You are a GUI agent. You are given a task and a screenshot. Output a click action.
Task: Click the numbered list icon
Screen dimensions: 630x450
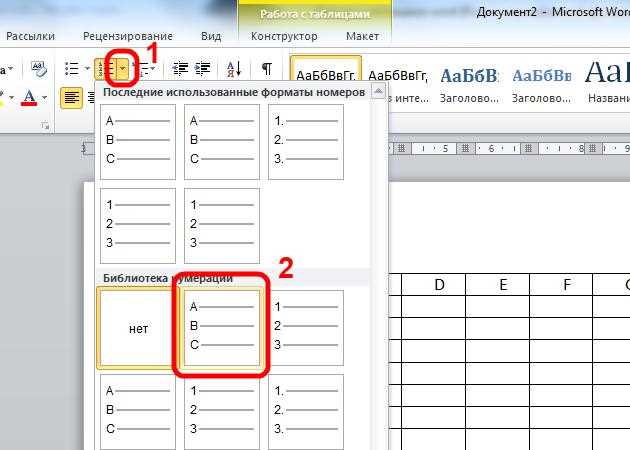(105, 69)
